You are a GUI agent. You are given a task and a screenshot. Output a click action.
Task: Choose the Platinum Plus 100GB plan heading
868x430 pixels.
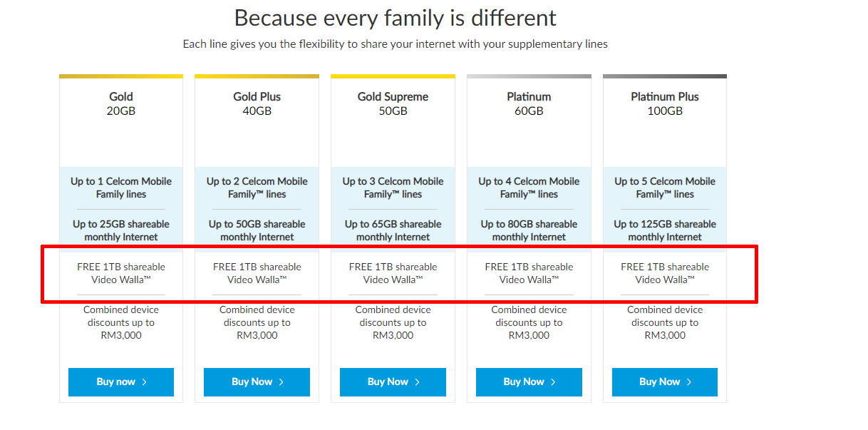(665, 103)
